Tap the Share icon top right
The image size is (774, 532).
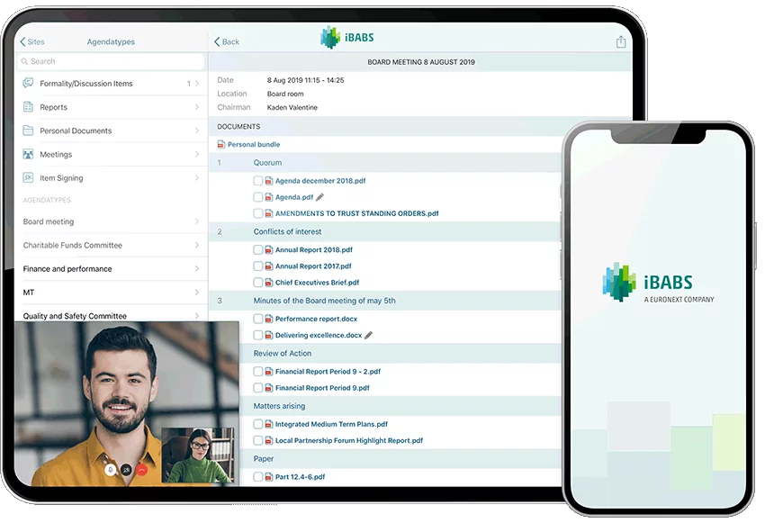point(619,41)
